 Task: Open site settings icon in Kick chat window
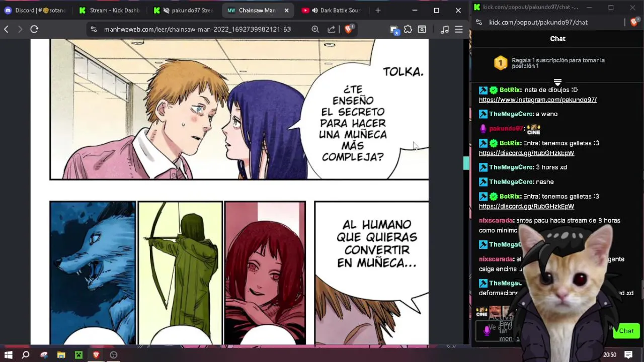[x=479, y=22]
